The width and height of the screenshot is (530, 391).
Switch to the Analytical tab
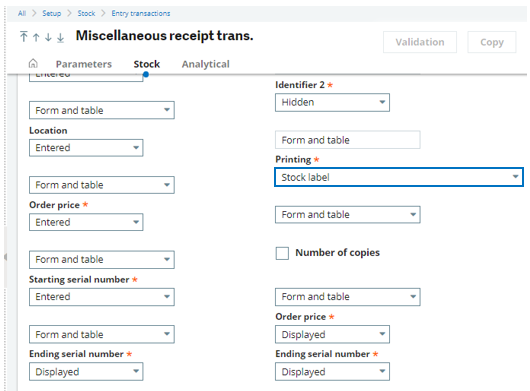206,64
